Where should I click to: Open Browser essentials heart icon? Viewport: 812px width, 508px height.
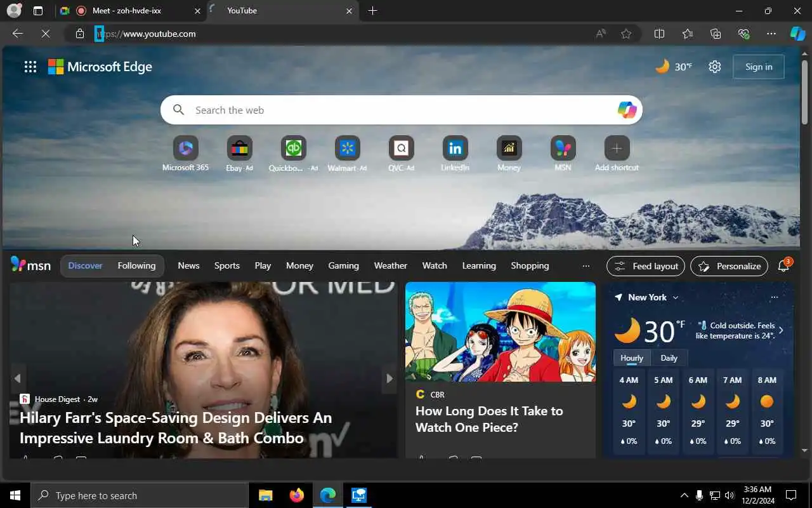tap(743, 34)
